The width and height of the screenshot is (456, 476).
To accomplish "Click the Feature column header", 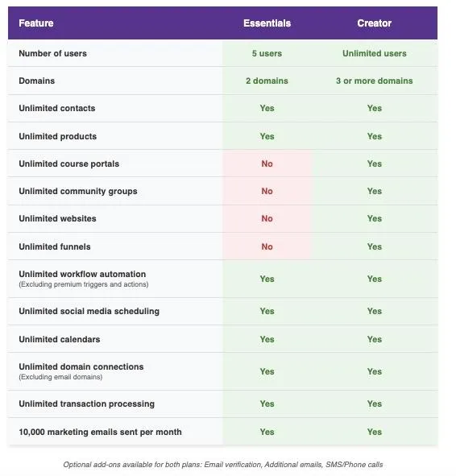I will point(35,23).
